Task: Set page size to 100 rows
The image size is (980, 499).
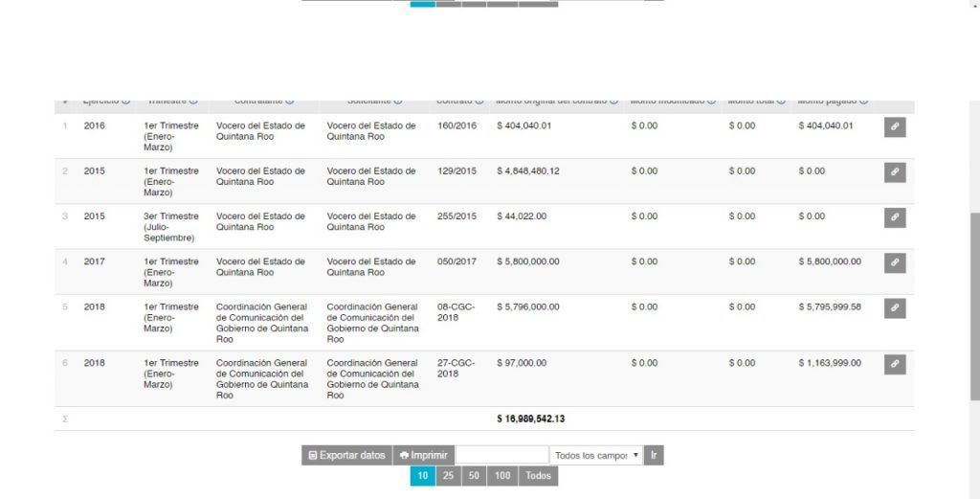Action: (x=501, y=476)
